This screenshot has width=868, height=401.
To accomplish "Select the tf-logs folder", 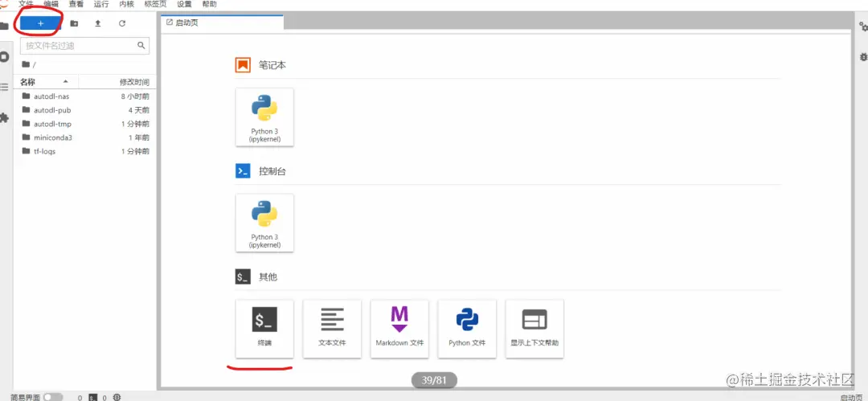I will 85,151.
